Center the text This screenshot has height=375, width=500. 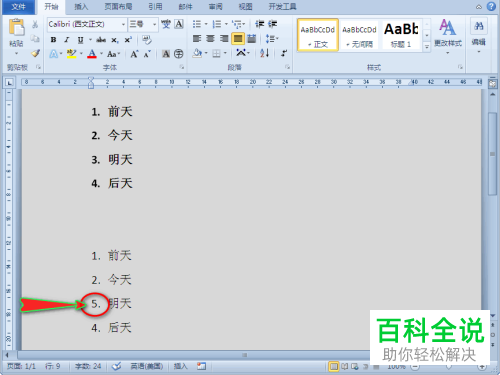click(x=210, y=39)
